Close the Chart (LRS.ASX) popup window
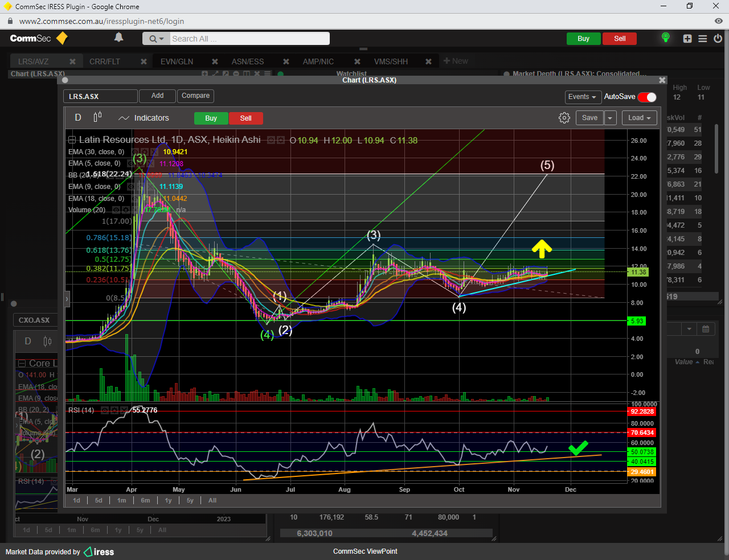The image size is (729, 560). pyautogui.click(x=662, y=80)
